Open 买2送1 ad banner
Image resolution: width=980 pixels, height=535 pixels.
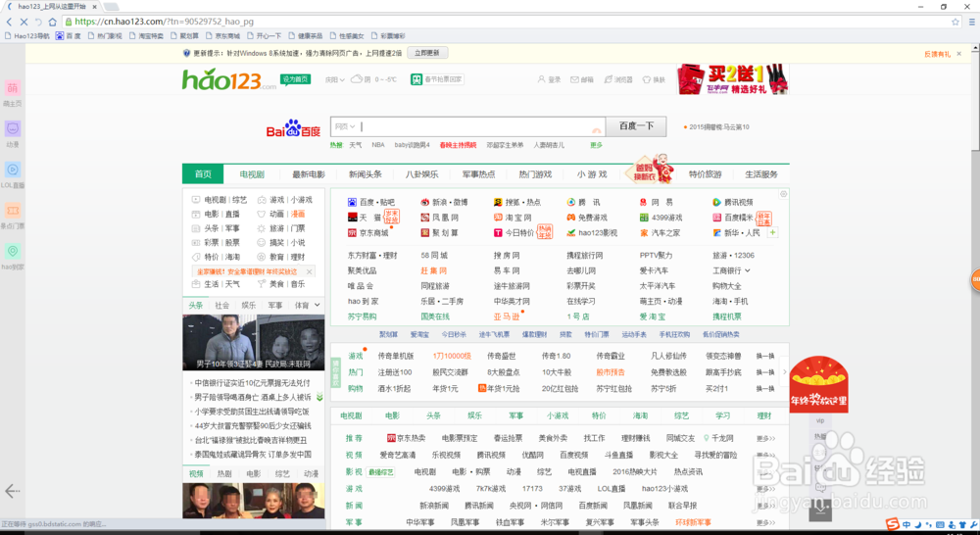[732, 79]
